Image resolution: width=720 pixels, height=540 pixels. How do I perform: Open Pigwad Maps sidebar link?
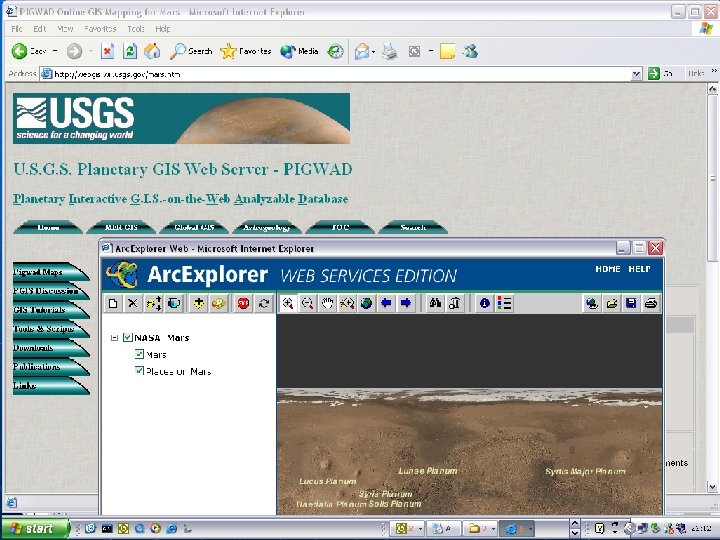click(x=51, y=272)
